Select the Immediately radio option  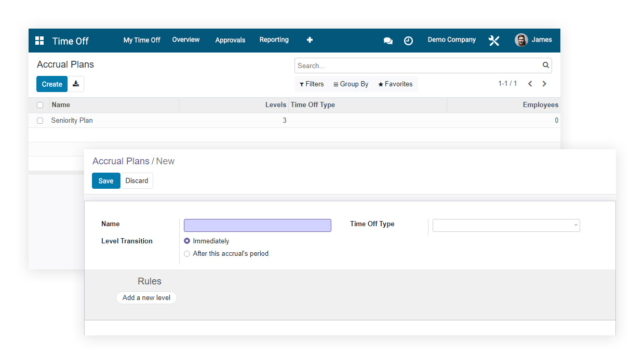pyautogui.click(x=187, y=241)
